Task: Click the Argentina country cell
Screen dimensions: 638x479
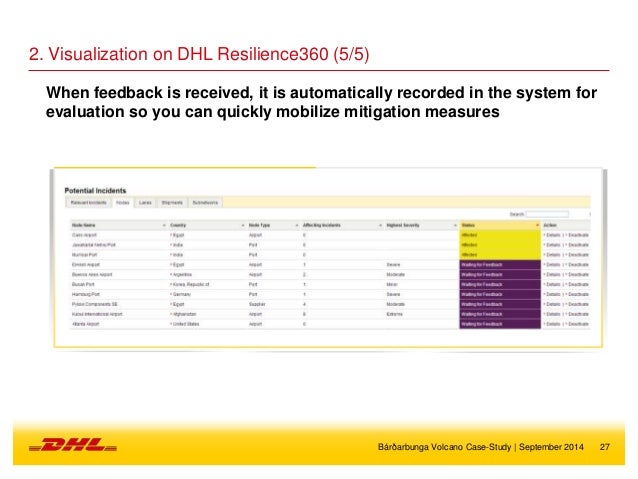Action: click(182, 275)
